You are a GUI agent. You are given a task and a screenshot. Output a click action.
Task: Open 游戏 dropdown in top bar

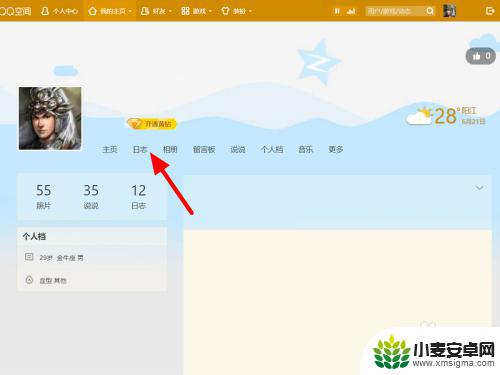click(x=196, y=11)
